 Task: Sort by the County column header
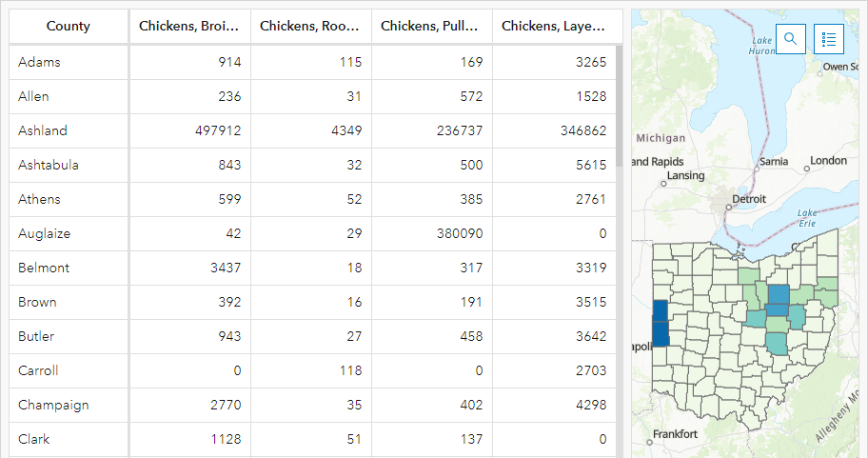click(69, 26)
